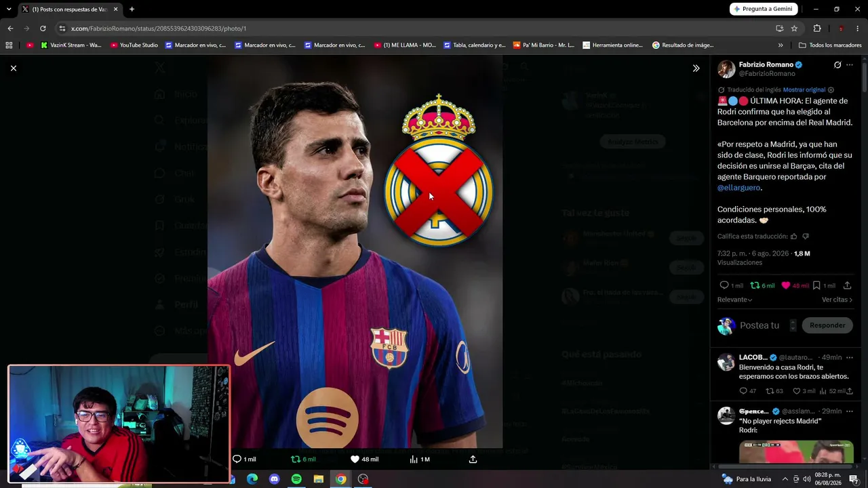
Task: Open a new browser tab
Action: [x=132, y=9]
